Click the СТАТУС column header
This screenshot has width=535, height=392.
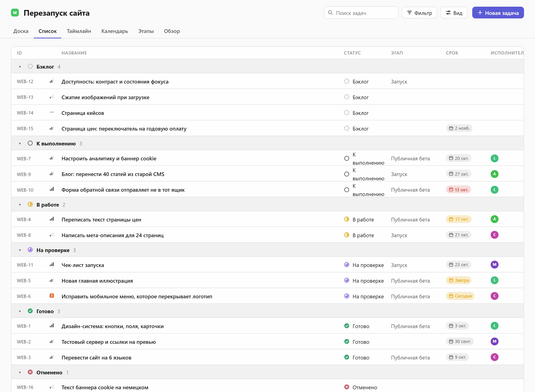(352, 53)
